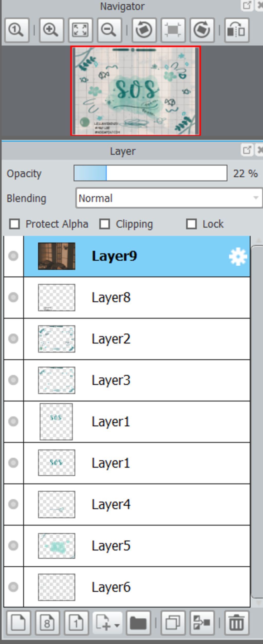Select Layer5 in the layer list
Image resolution: width=263 pixels, height=644 pixels.
pyautogui.click(x=136, y=546)
